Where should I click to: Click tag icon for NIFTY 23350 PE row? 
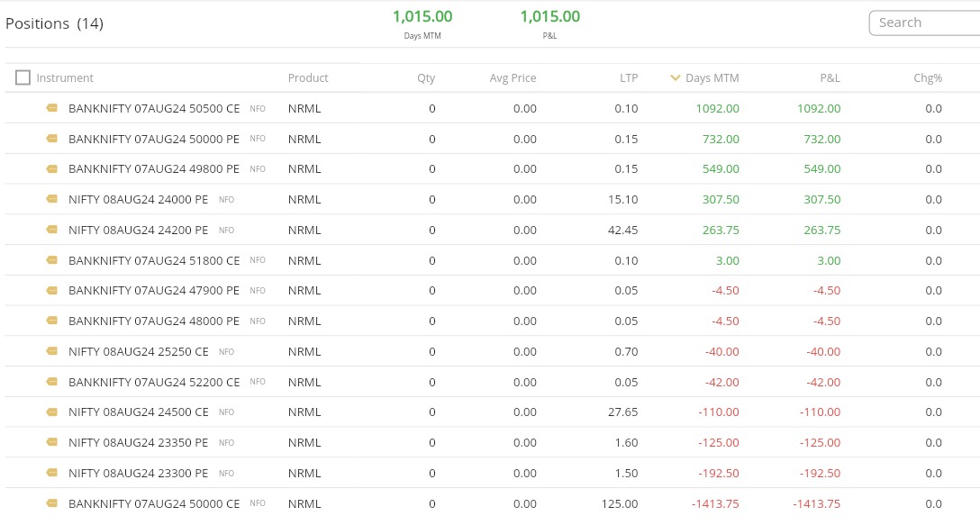[x=52, y=442]
